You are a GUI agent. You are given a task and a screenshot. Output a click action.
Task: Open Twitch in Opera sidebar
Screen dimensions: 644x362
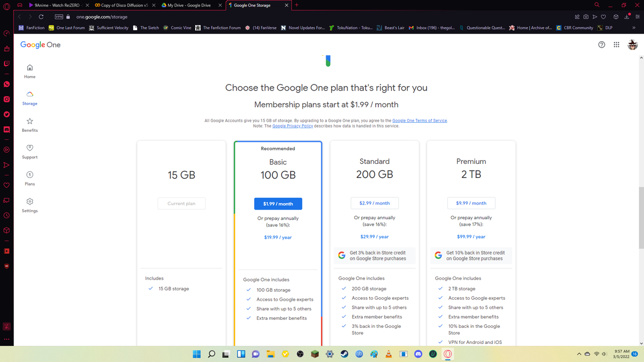(7, 64)
